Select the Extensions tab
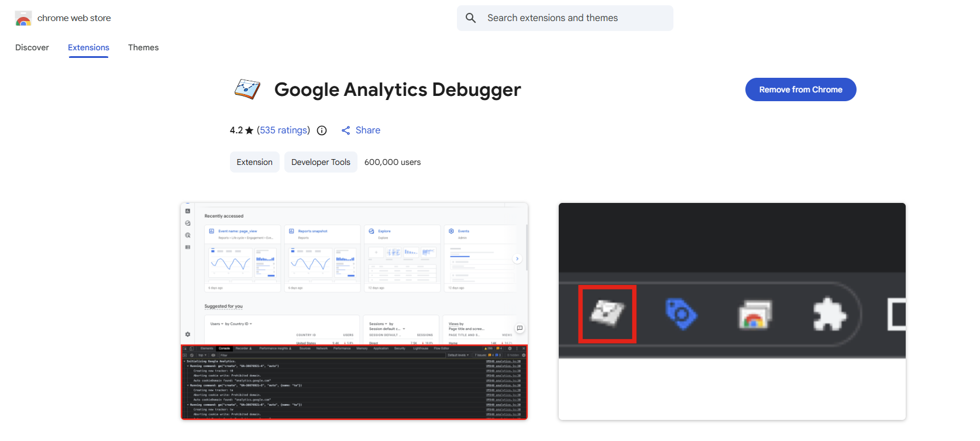This screenshot has width=980, height=441. 88,47
